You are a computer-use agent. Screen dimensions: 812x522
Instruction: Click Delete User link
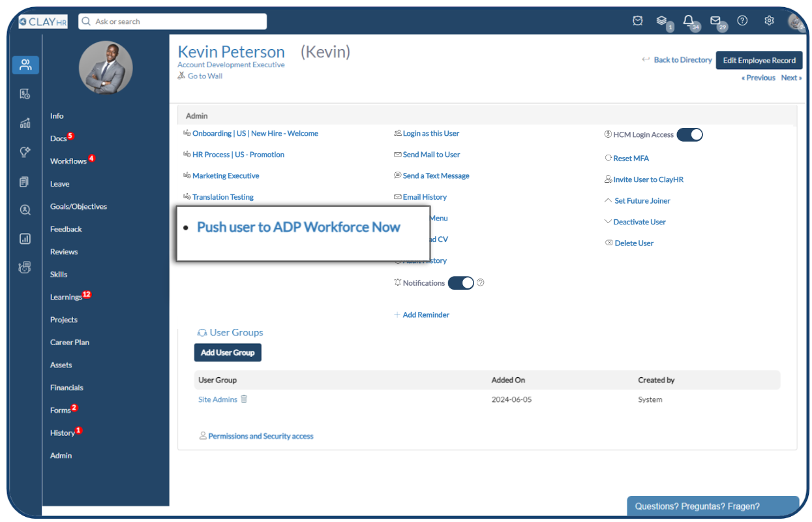[x=634, y=243]
